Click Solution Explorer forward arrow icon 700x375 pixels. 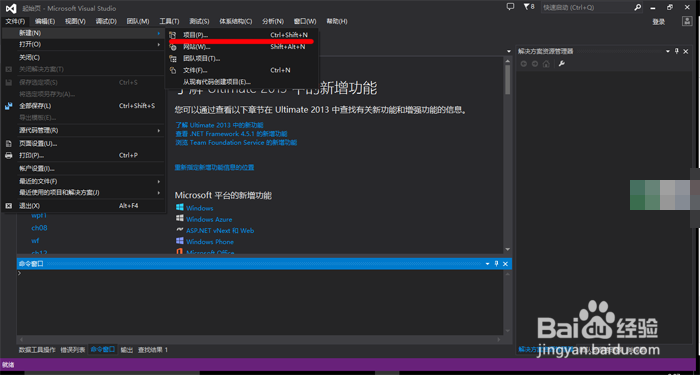(535, 64)
